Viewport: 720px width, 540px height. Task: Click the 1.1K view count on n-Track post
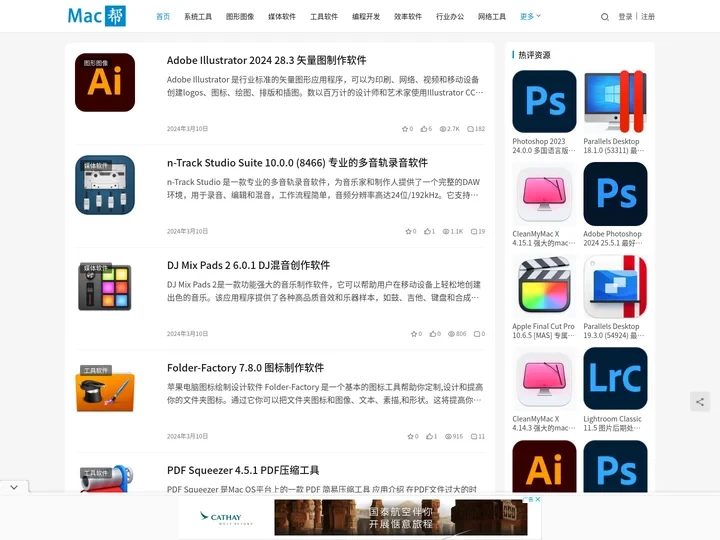pos(453,231)
